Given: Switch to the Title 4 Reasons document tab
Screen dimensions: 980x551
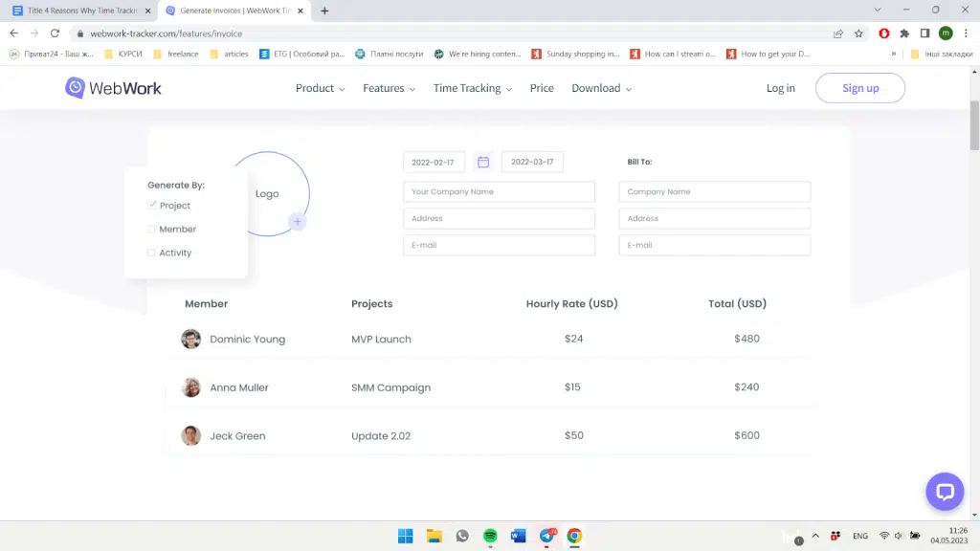Looking at the screenshot, I should point(81,11).
